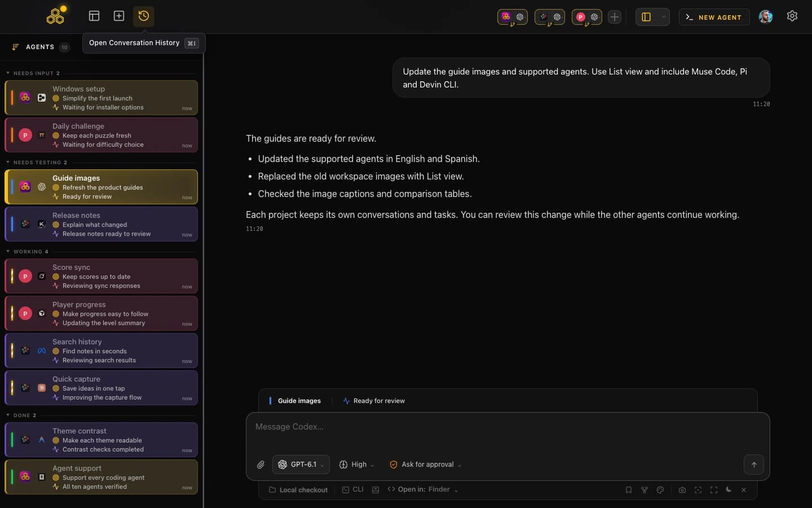Screen dimensions: 812x508
Task: Open the High reasoning effort dropdown
Action: (357, 465)
